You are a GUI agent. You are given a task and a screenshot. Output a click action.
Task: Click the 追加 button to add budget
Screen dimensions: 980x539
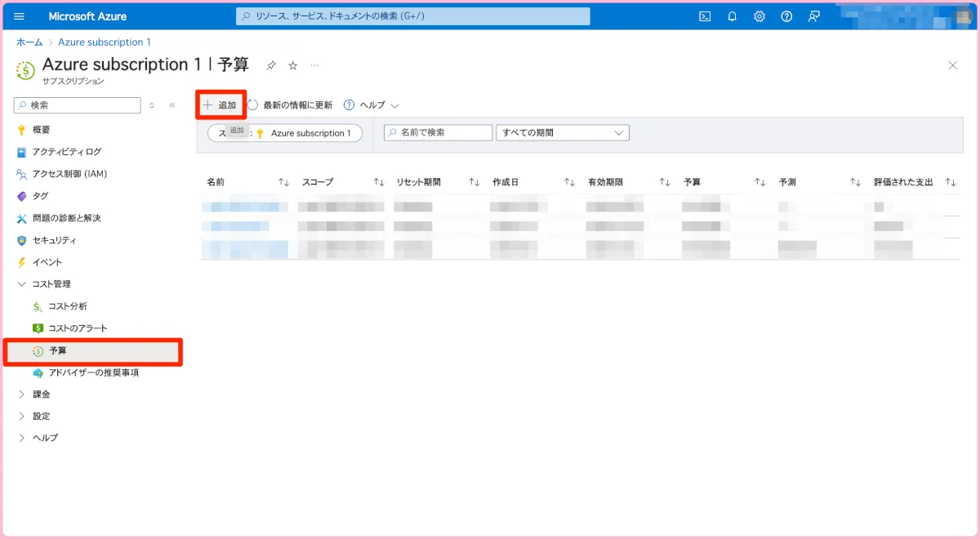tap(220, 105)
